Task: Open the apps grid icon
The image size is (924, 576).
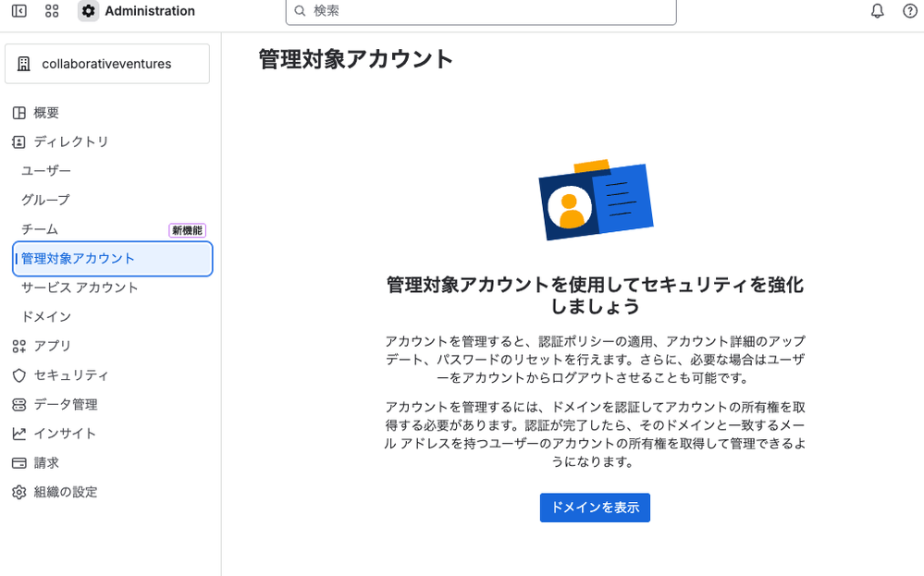Action: pos(51,11)
